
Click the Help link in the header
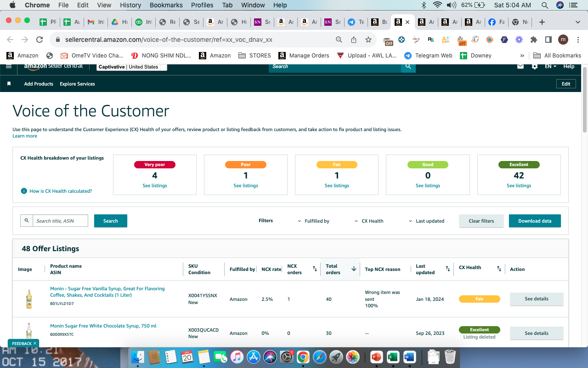[569, 66]
